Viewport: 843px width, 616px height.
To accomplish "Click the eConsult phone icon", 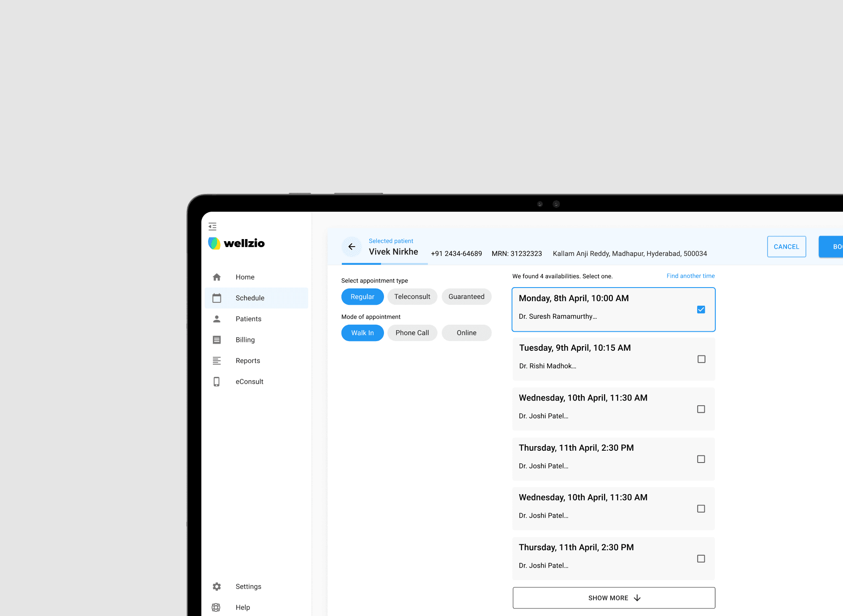I will [217, 382].
